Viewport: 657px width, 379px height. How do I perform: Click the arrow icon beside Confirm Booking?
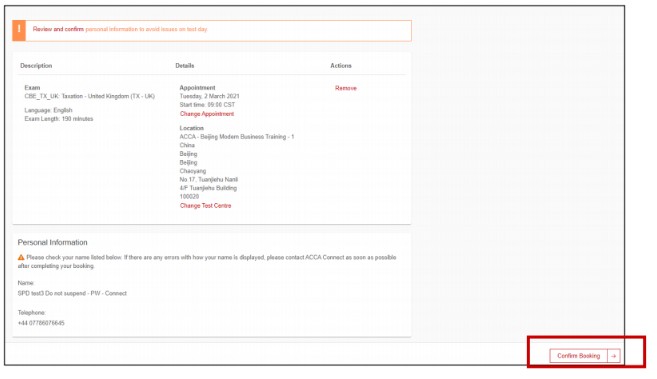614,356
